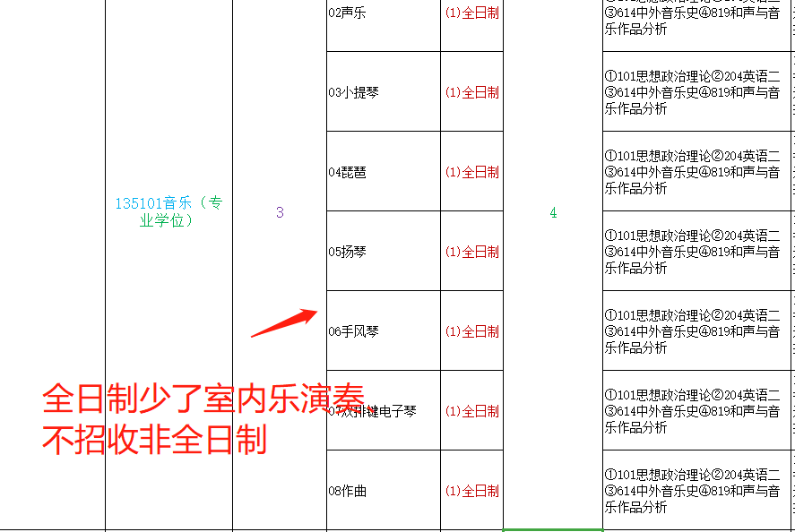795x532 pixels.
Task: Select the purple number 3 cell
Action: point(280,212)
